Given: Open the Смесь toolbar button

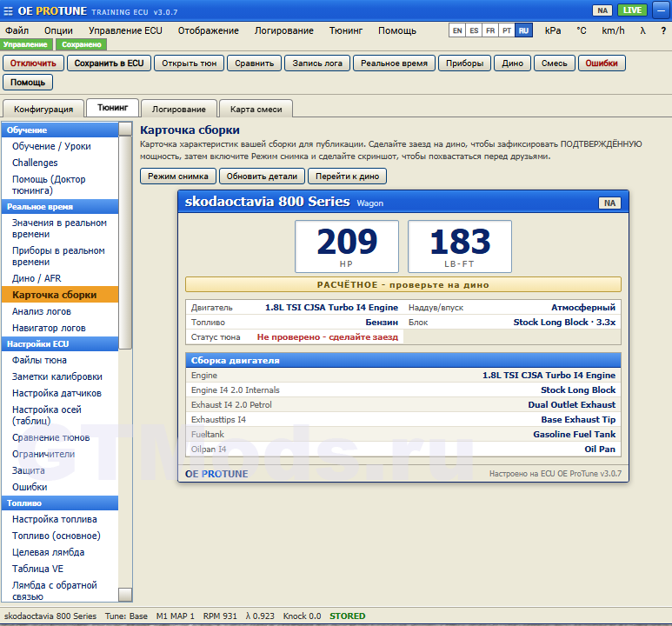Looking at the screenshot, I should click(x=554, y=63).
